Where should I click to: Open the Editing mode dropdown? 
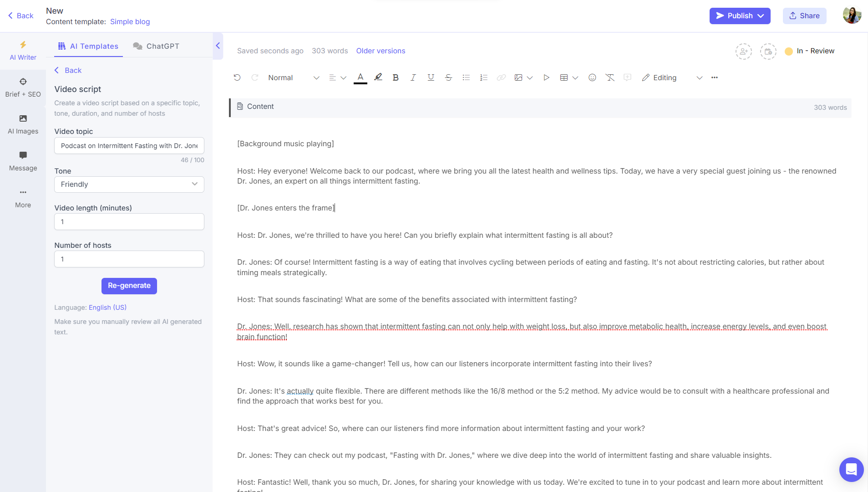pos(672,78)
